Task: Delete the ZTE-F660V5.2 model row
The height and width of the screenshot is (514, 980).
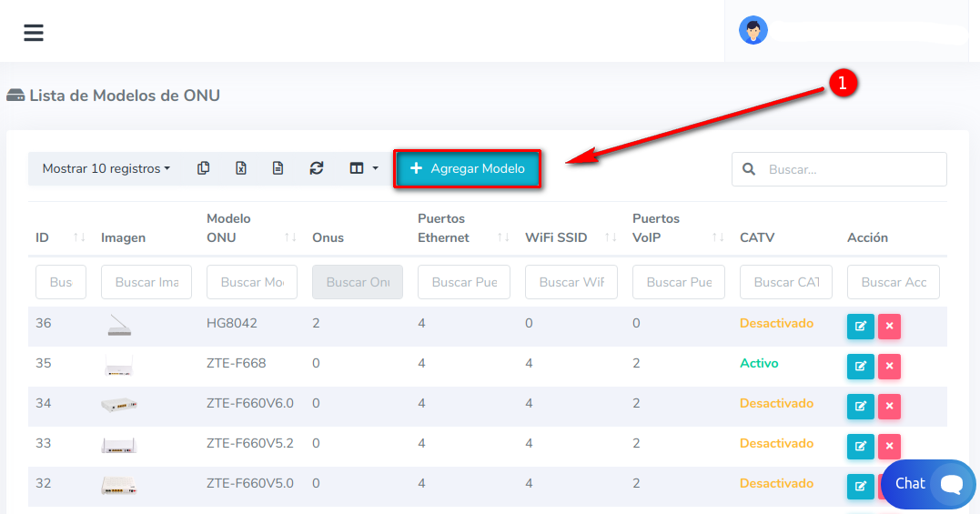Action: click(x=889, y=447)
